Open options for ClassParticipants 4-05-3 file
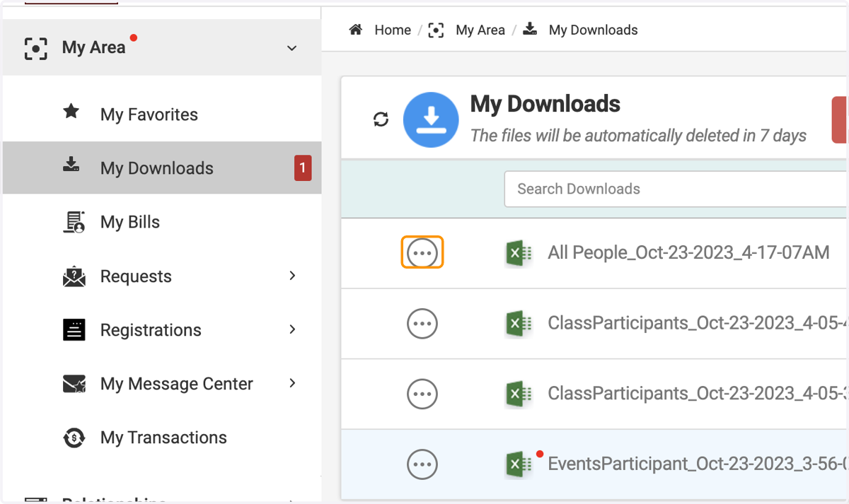This screenshot has height=504, width=849. (x=422, y=393)
